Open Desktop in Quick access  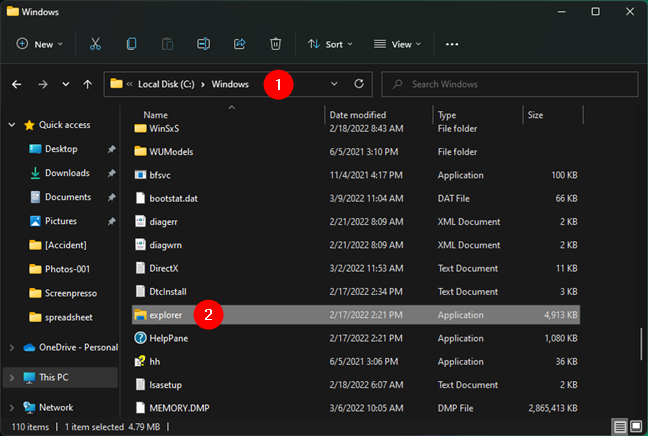tap(61, 149)
